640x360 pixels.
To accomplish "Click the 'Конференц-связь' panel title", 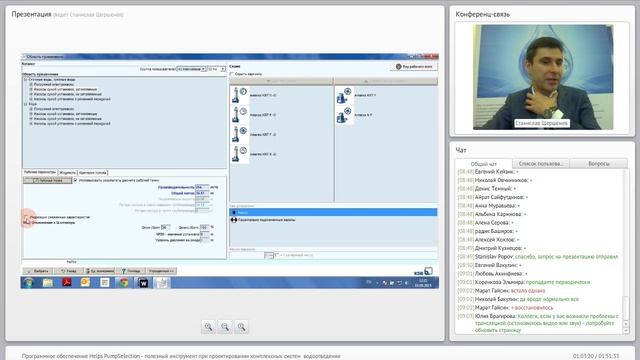I will pos(482,14).
